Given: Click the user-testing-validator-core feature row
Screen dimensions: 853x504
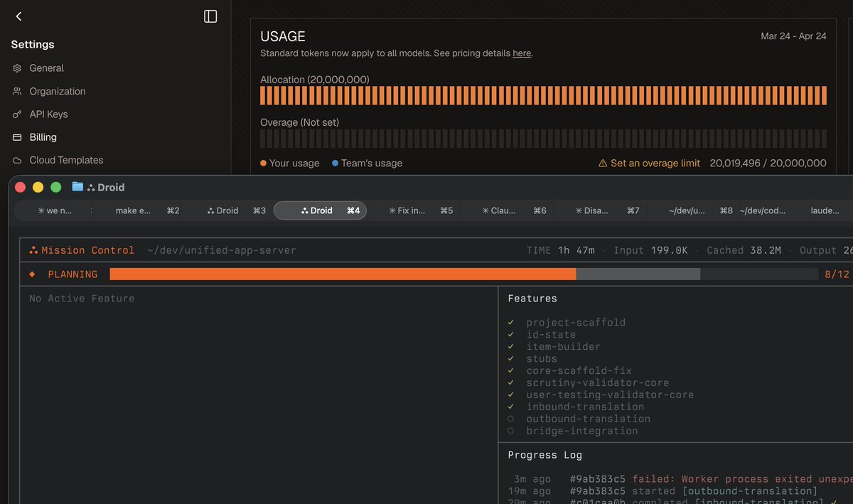Looking at the screenshot, I should [610, 395].
